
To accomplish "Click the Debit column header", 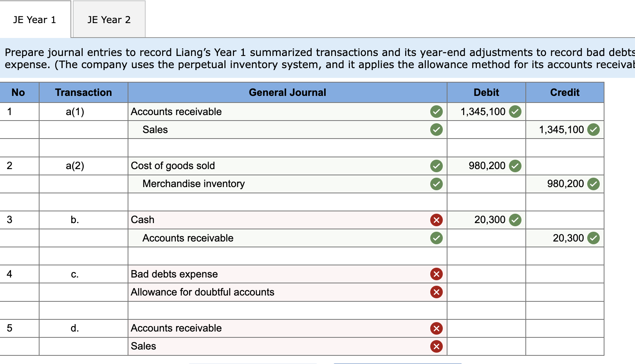I will point(486,92).
